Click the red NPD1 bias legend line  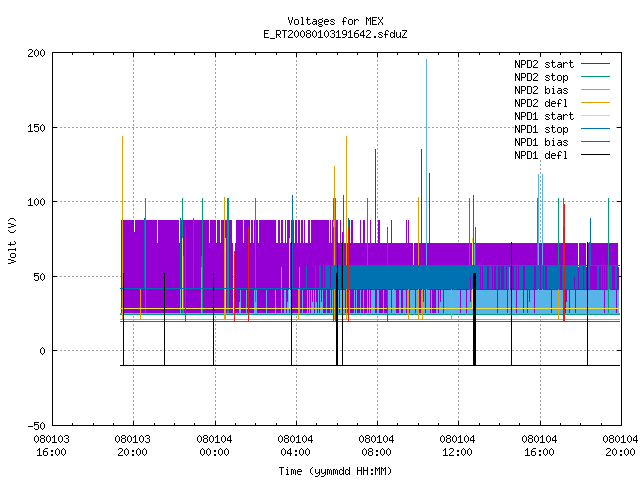pos(596,142)
